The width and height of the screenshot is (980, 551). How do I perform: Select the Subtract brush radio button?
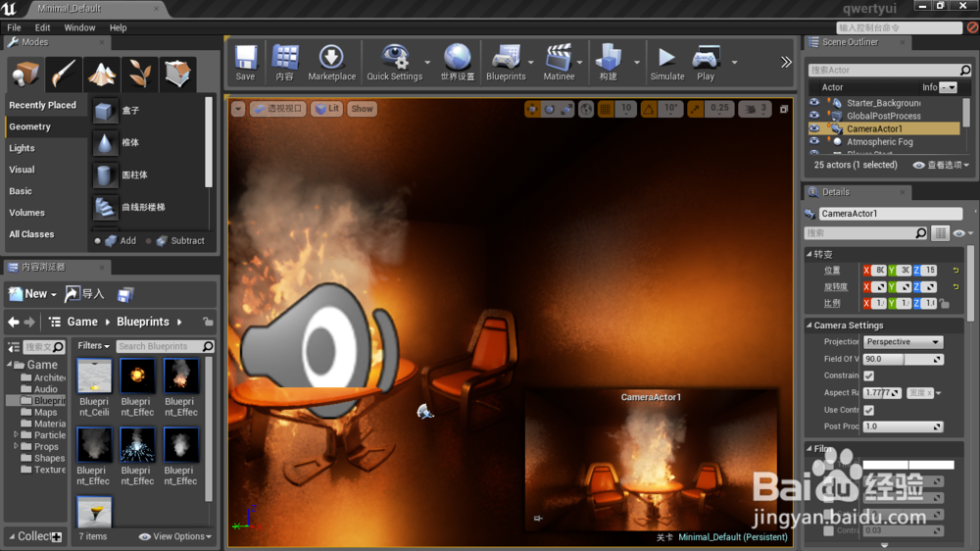(x=148, y=241)
